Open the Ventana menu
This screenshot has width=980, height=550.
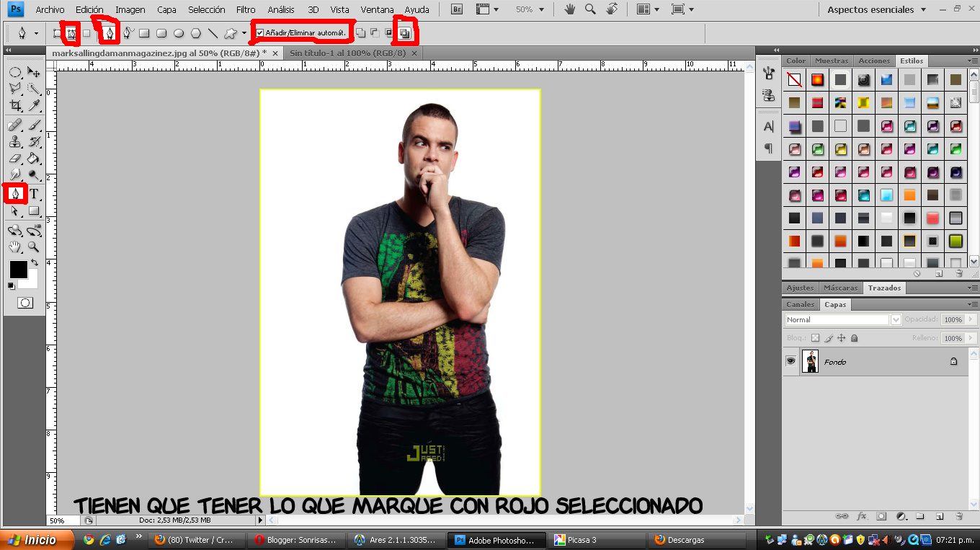tap(377, 9)
